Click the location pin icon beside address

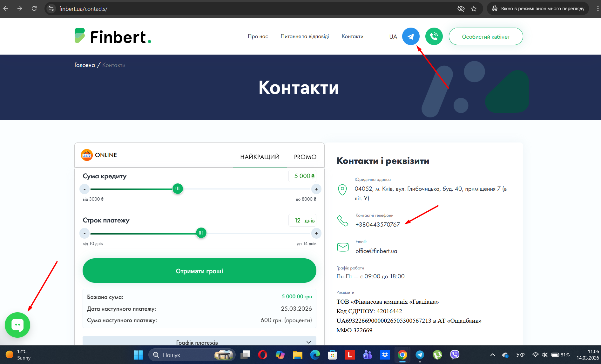342,190
